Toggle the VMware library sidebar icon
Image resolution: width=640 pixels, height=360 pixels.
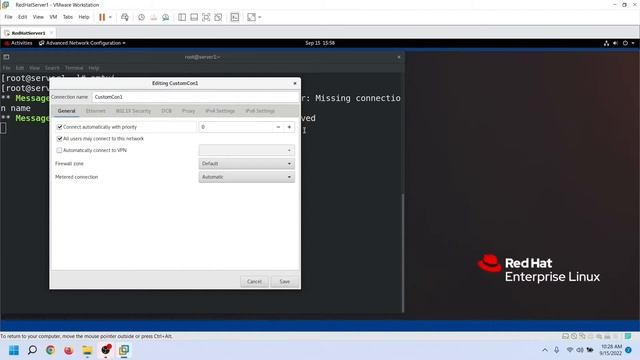click(x=182, y=17)
